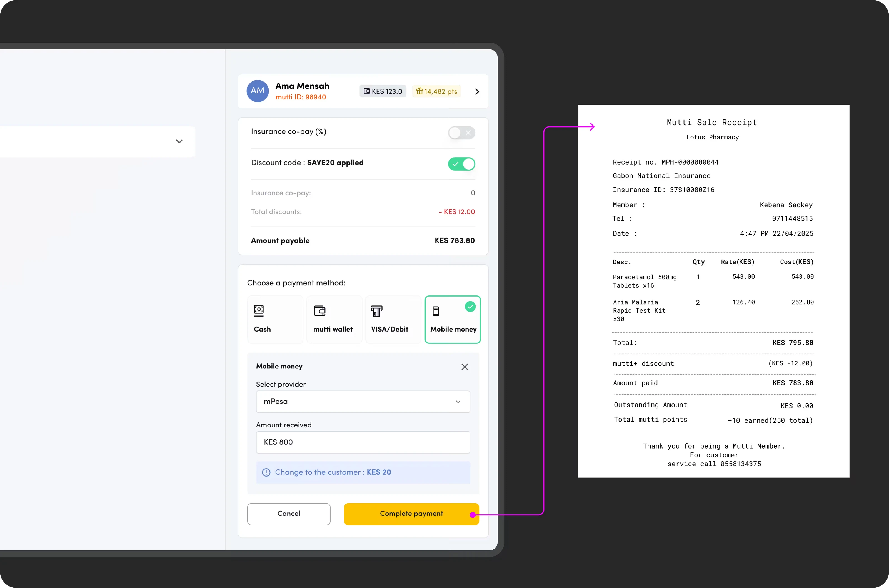889x588 pixels.
Task: Open the mPesa provider dropdown
Action: point(363,402)
